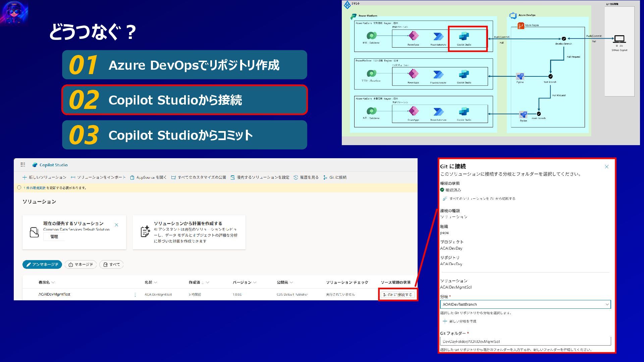Click すべてのカスタマイズの公開

tap(199, 177)
